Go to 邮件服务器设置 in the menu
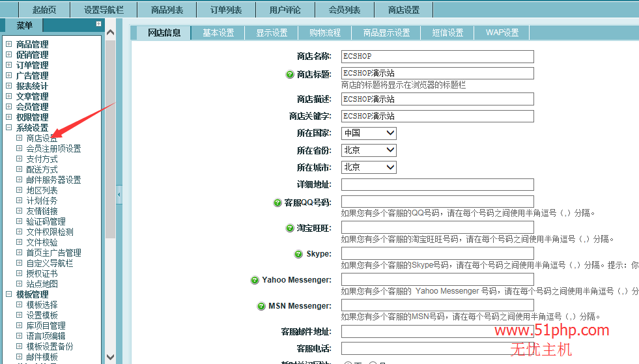The image size is (639, 364). 53,180
